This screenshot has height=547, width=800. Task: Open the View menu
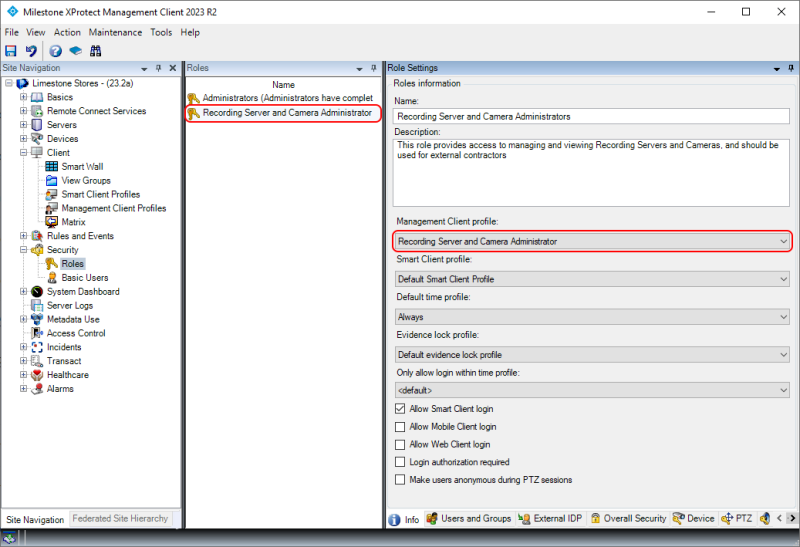click(x=36, y=32)
